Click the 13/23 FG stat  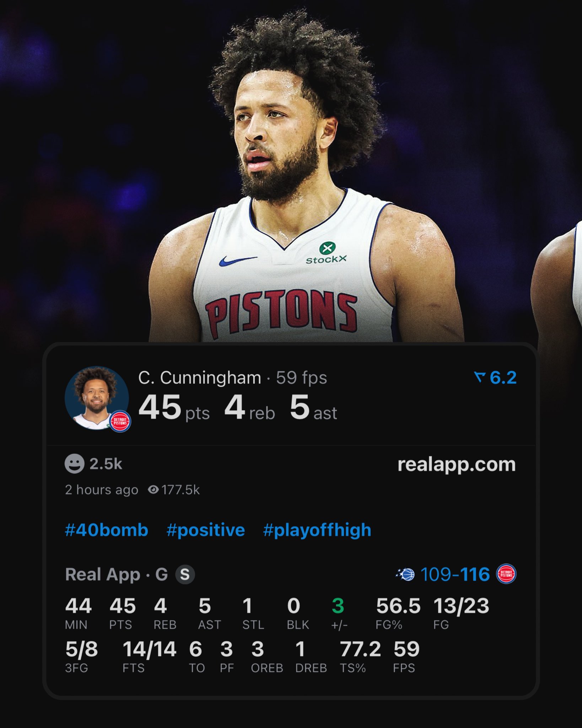461,606
